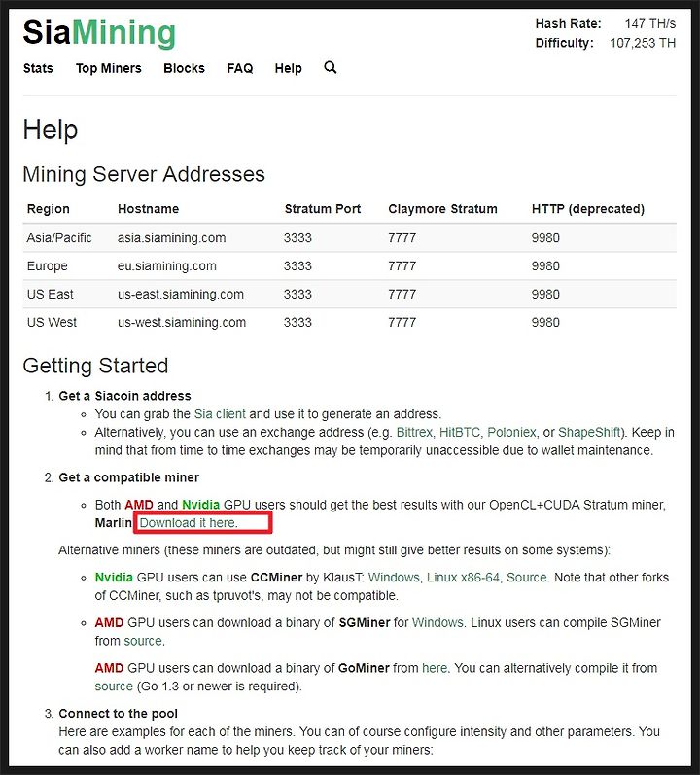Click the Claymore Stratum column header

[442, 209]
